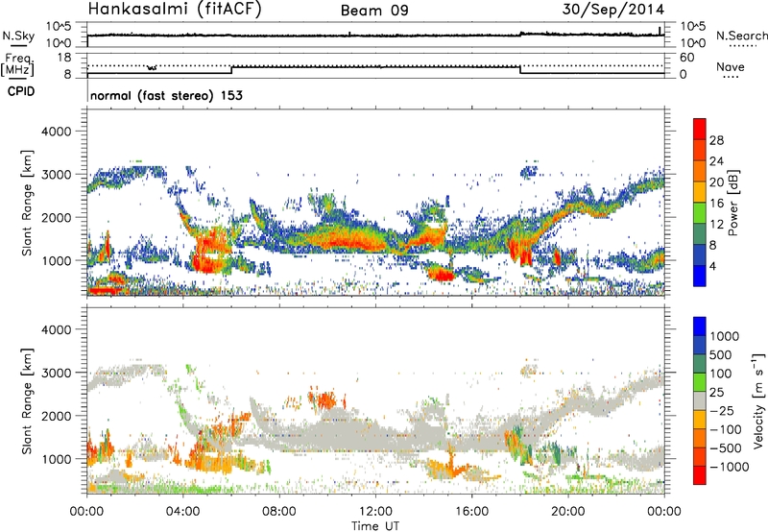Click the '18' frequency axis tick

click(64, 58)
